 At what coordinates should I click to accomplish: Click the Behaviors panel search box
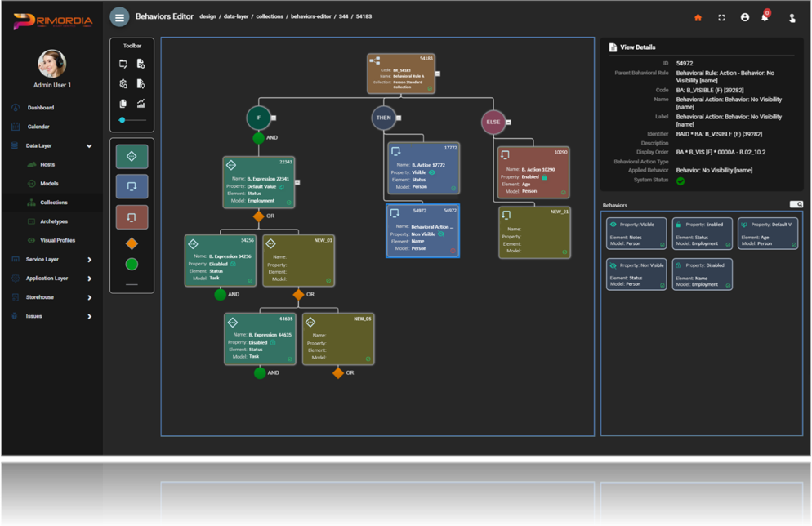(796, 204)
